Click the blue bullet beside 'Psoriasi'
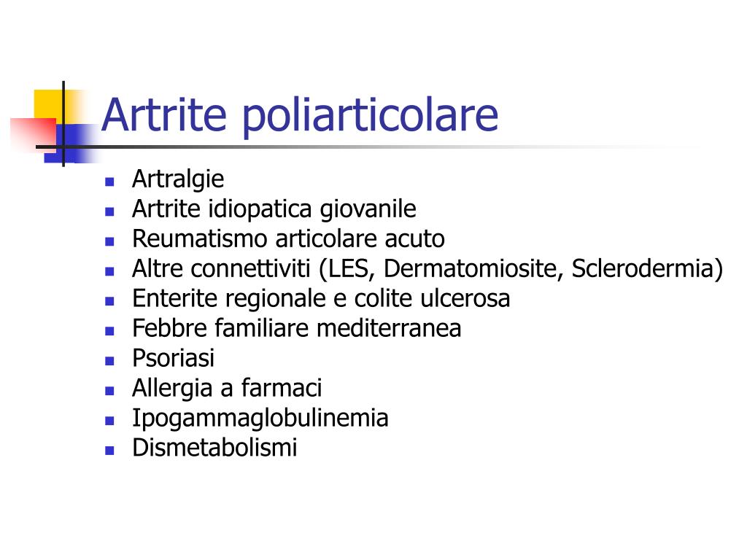Screen dimensions: 747x560 [x=109, y=361]
